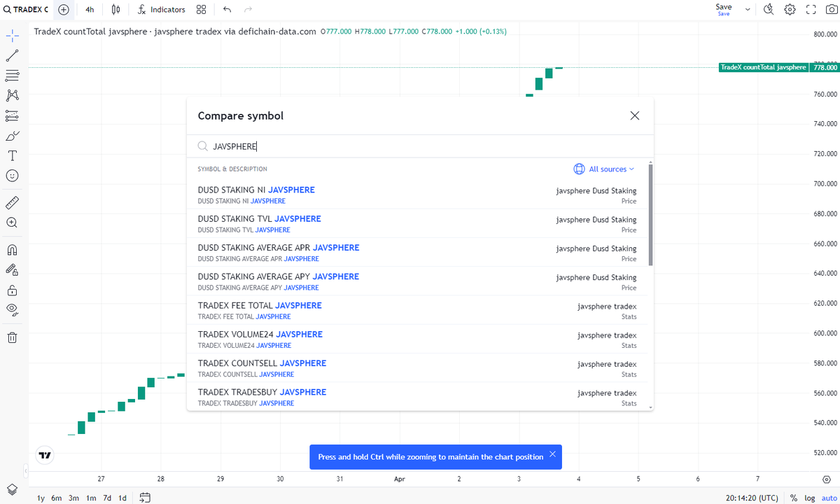Viewport: 840px width, 504px height.
Task: Set range to 6m
Action: pyautogui.click(x=57, y=498)
